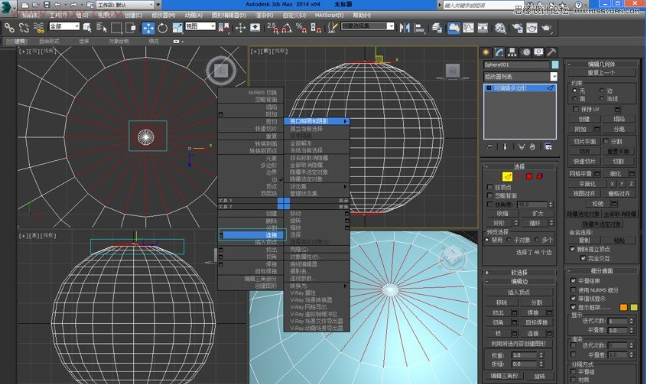Toggle the Window/Crossing selection icon
Viewport: 646px width, 384px height.
click(131, 28)
